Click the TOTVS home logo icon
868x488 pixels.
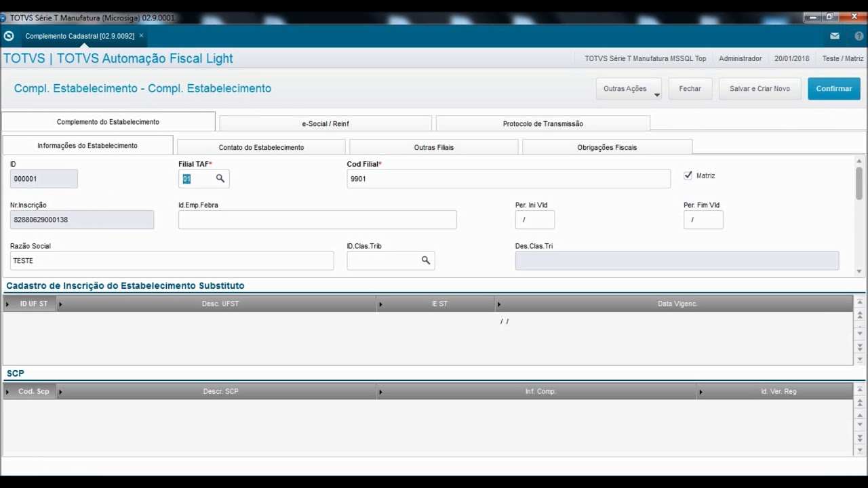click(x=9, y=36)
